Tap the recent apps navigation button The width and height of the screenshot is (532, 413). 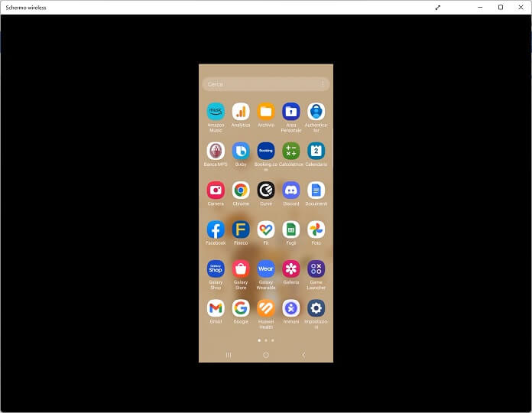[229, 355]
